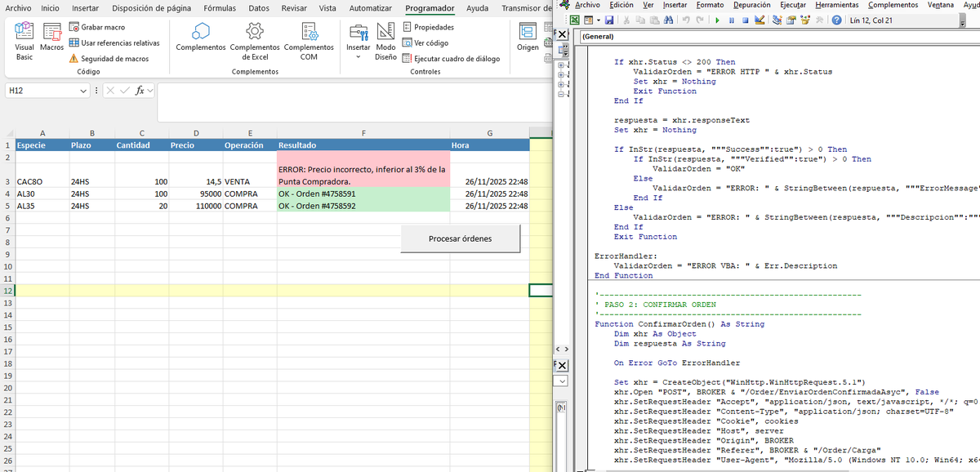Click the Find binoculars icon in VBA
The height and width of the screenshot is (472, 980).
(669, 20)
